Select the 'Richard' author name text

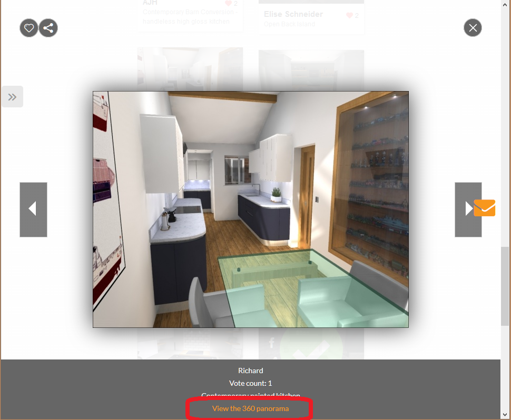tap(250, 371)
